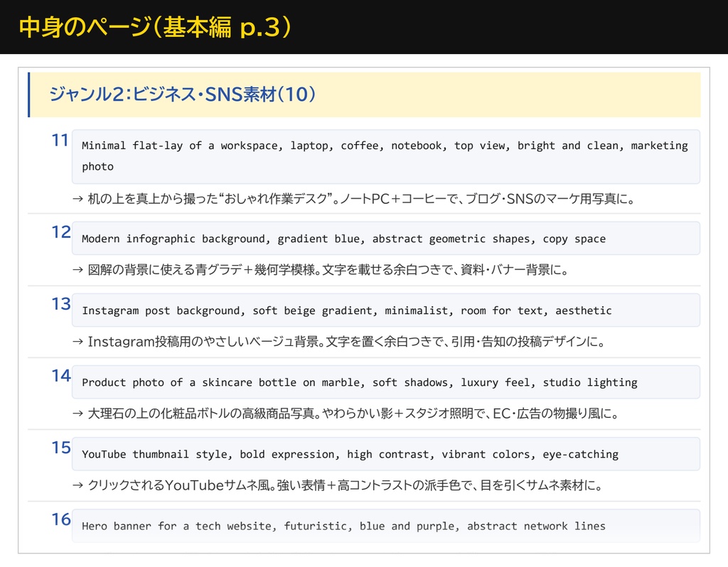Click the page title 中身のページ(基本編 p.3)
Image resolution: width=728 pixels, height=567 pixels.
(155, 26)
